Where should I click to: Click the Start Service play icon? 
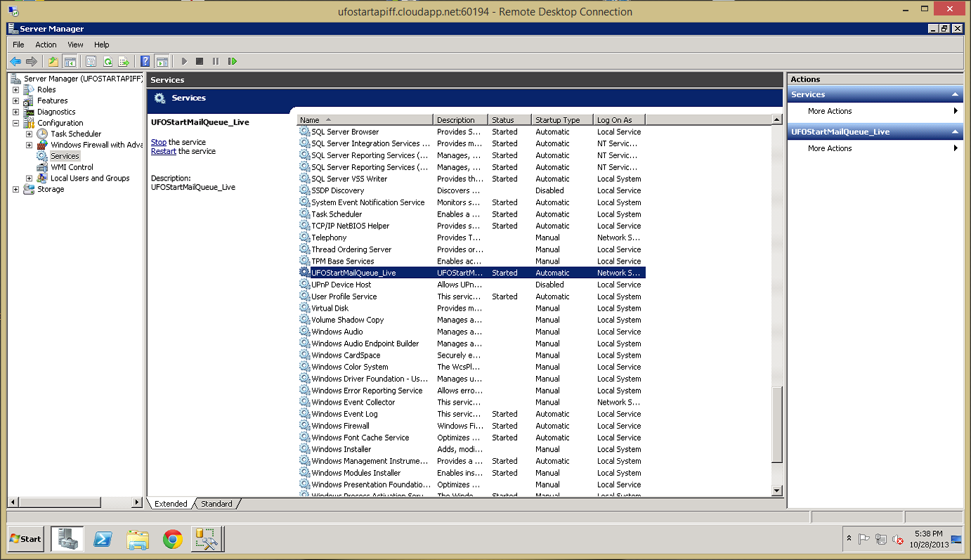pyautogui.click(x=184, y=61)
